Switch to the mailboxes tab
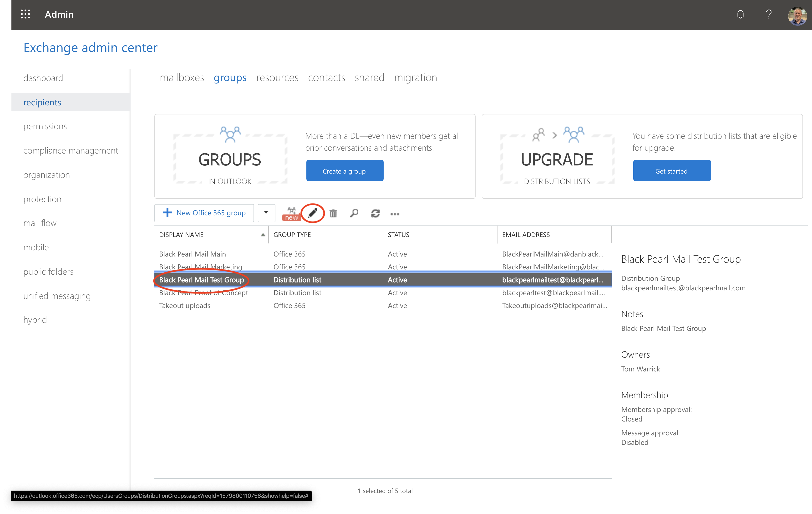812x514 pixels. (x=182, y=78)
